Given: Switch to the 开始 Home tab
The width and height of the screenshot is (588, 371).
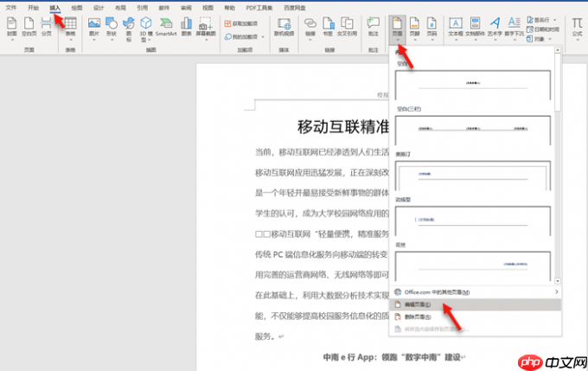Looking at the screenshot, I should 33,8.
